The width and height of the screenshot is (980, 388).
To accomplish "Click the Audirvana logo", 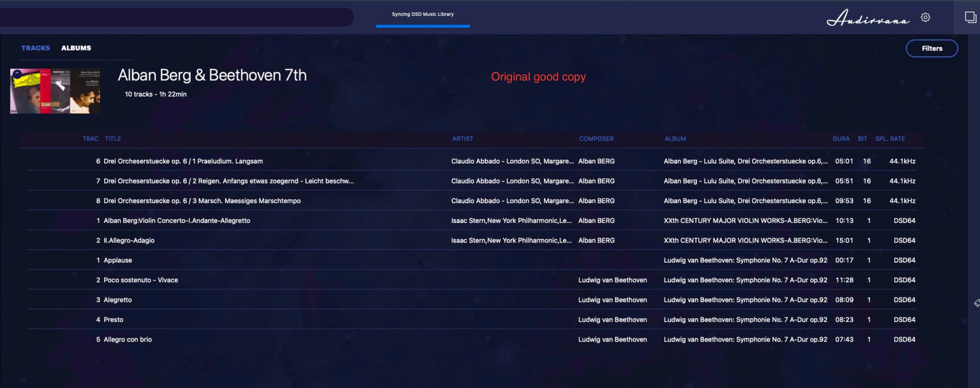I will pos(868,18).
